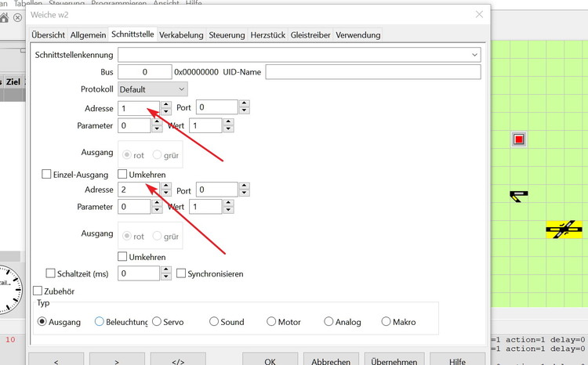Open the Verkabelung tab
The height and width of the screenshot is (365, 588).
coord(181,34)
